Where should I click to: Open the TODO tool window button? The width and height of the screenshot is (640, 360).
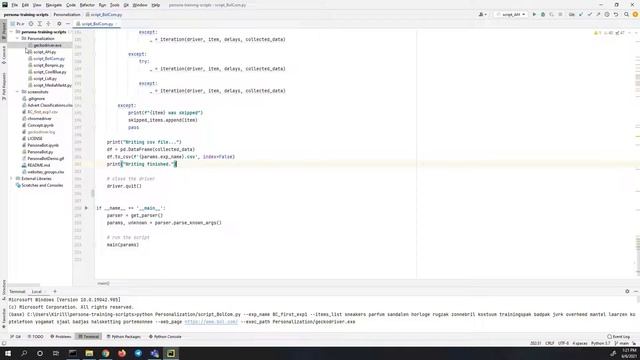36,337
